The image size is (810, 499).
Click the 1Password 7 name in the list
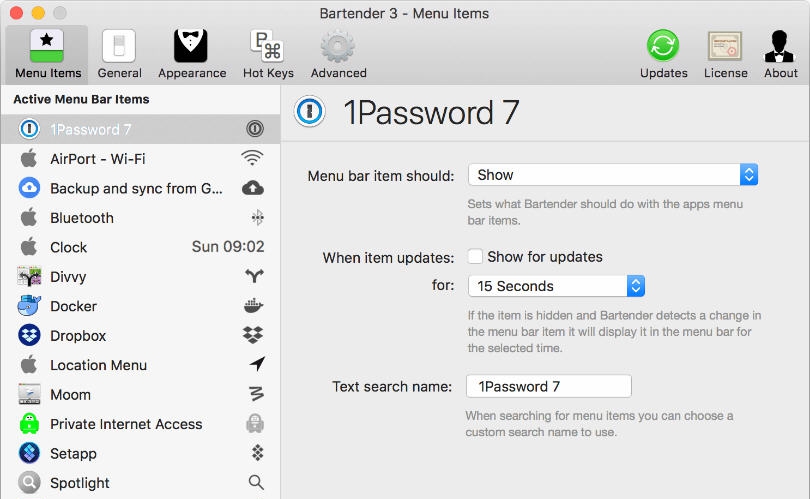pos(90,129)
